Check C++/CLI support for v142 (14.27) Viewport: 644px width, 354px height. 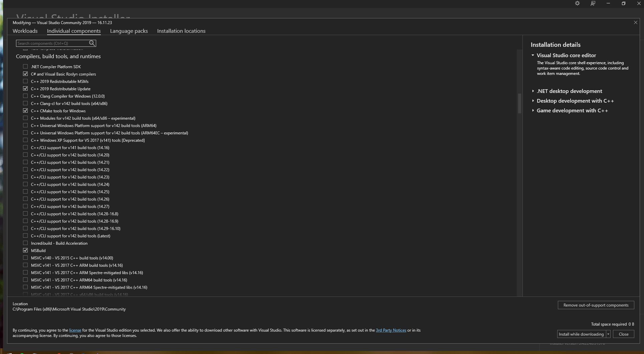pyautogui.click(x=25, y=206)
